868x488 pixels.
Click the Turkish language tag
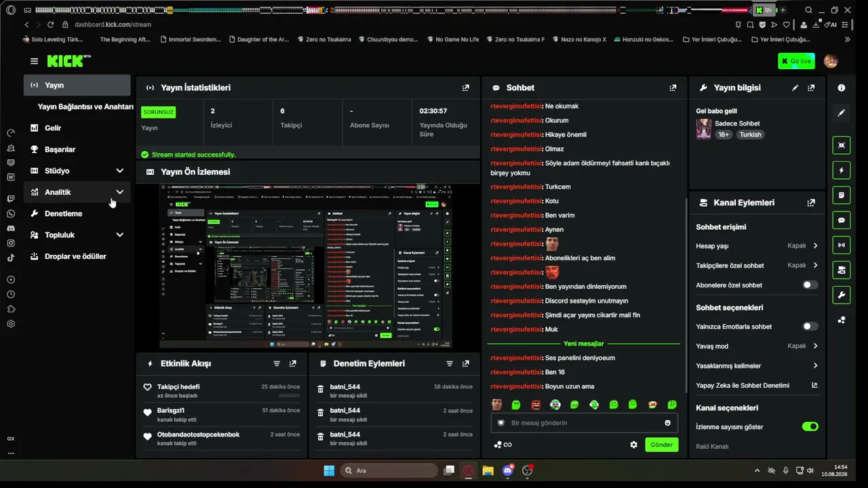coord(751,135)
